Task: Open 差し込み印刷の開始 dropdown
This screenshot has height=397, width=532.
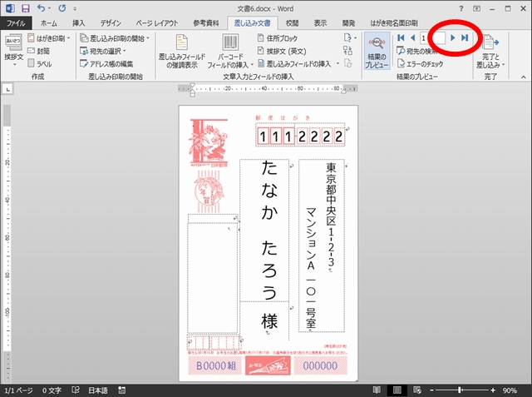Action: click(115, 38)
